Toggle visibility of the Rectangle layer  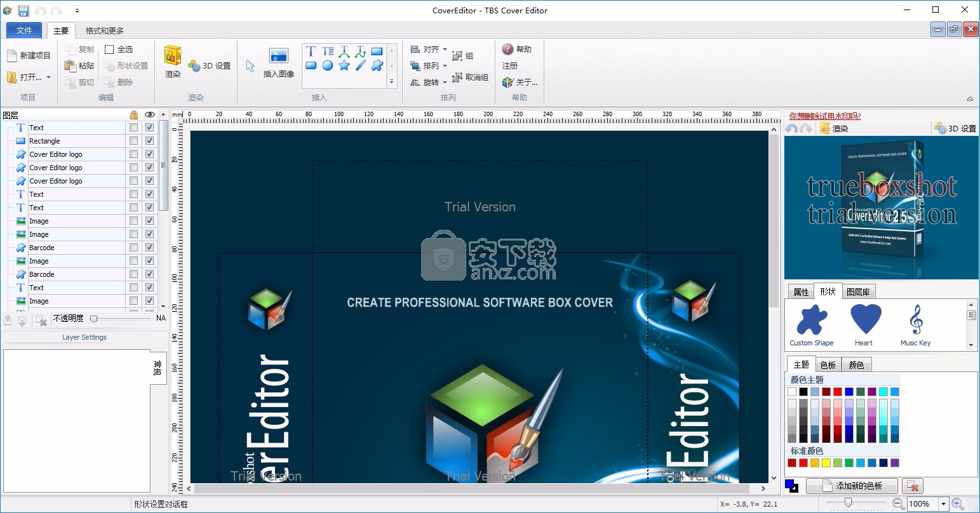(149, 140)
